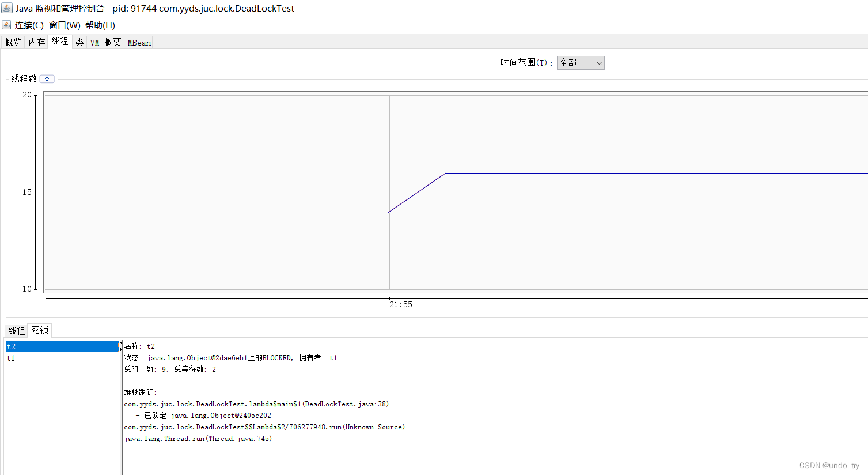Select the 死锁 tab

tap(40, 330)
